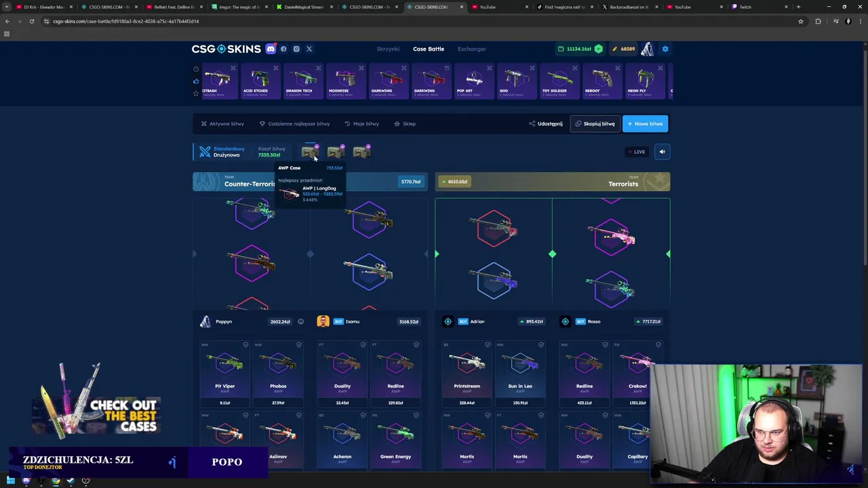
Task: Click Adrian's bot avatar icon
Action: pos(448,321)
